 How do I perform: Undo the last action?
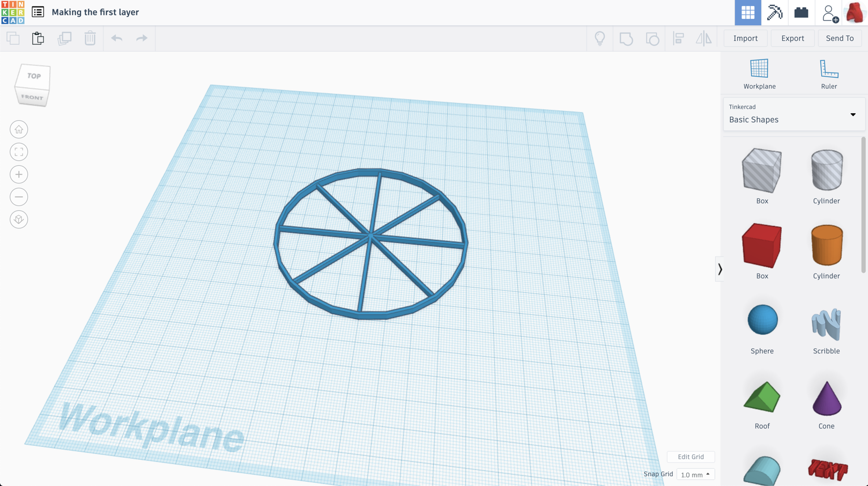coord(116,38)
